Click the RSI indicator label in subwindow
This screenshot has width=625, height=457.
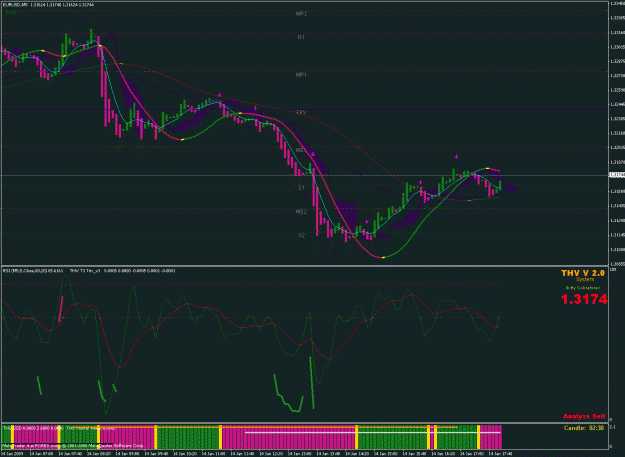coord(33,271)
